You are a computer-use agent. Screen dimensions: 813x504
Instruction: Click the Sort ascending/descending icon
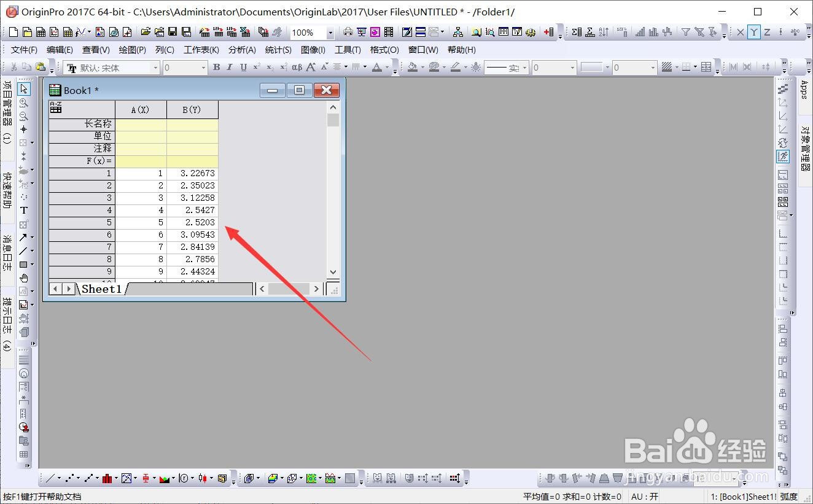point(604,32)
